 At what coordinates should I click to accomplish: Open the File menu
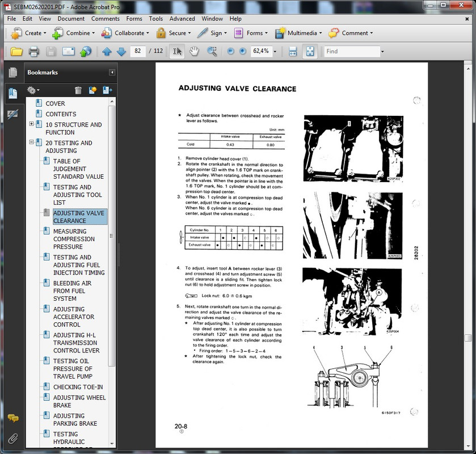pos(11,19)
